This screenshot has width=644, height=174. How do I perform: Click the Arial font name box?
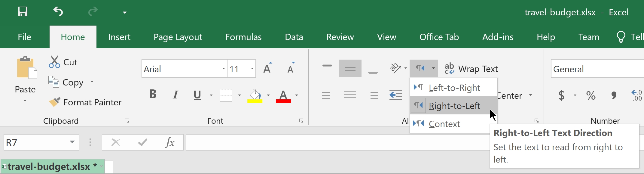[x=182, y=69]
